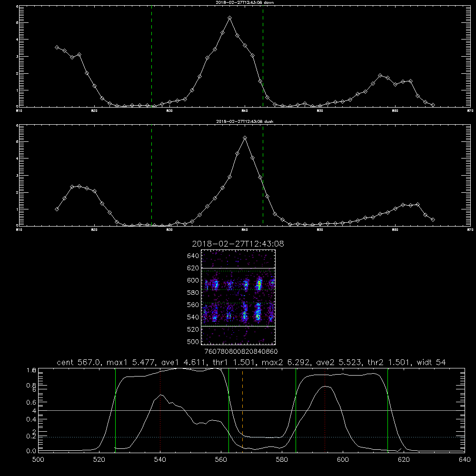Click the 500 label on spectral image y-axis
Image resolution: width=476 pixels, height=476 pixels.
(193, 341)
